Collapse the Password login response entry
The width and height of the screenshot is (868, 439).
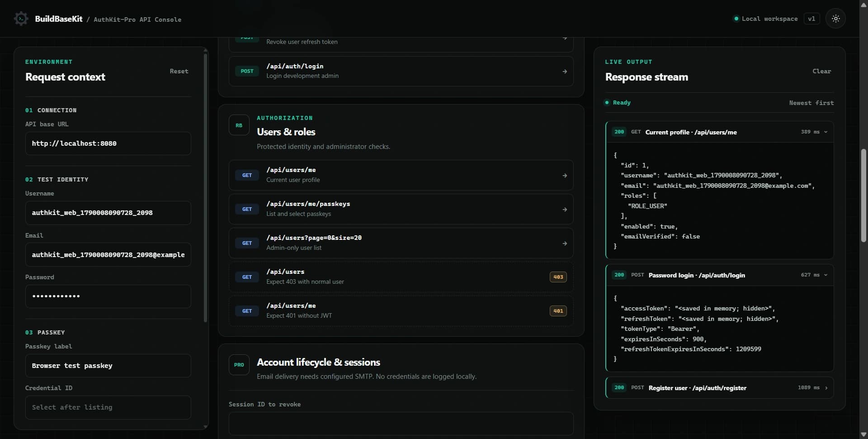826,275
